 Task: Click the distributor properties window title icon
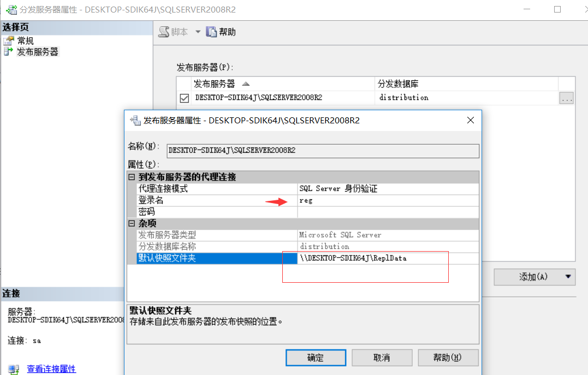[10, 10]
